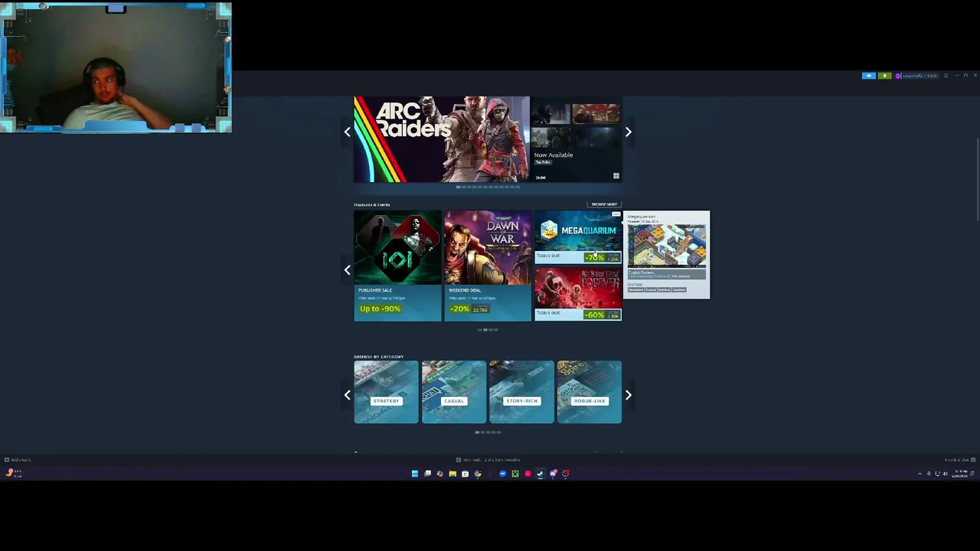This screenshot has width=980, height=551.
Task: Open the ARC Raiders featured banner
Action: (x=442, y=139)
